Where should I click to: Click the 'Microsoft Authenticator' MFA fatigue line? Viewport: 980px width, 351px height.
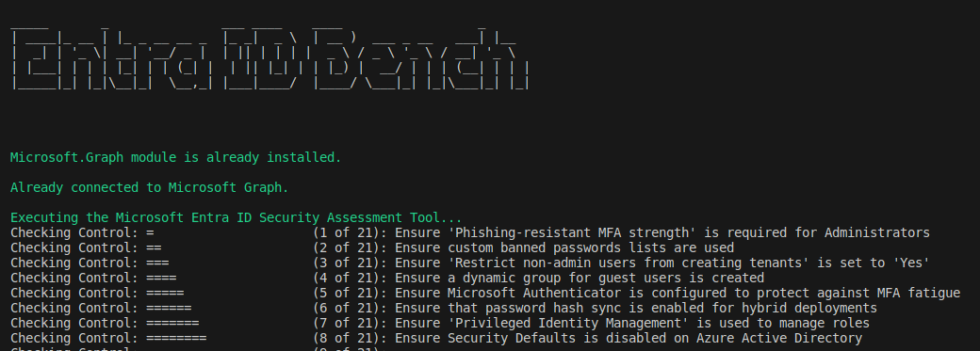tap(485, 293)
